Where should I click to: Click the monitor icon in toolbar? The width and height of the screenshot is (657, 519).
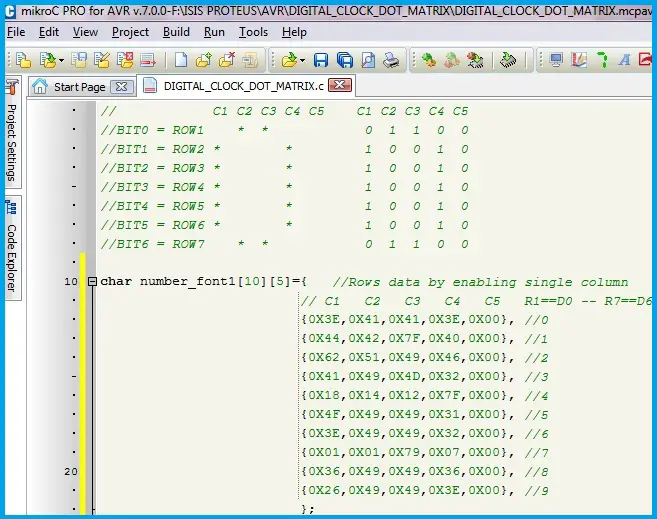[x=556, y=60]
